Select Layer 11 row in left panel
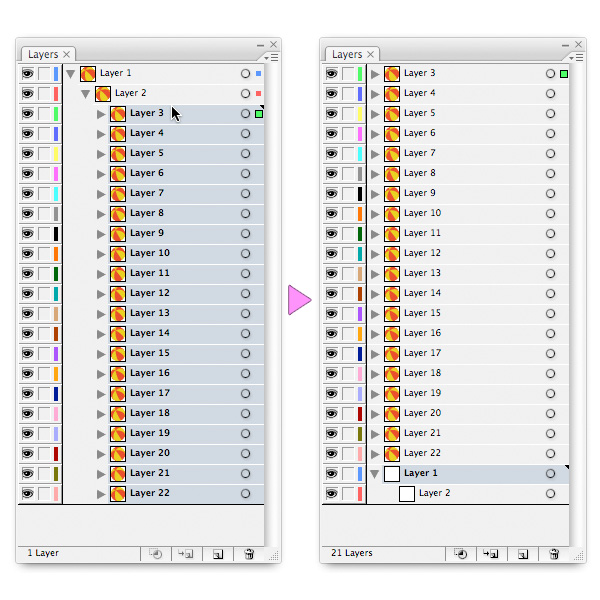The image size is (600, 600). click(186, 274)
